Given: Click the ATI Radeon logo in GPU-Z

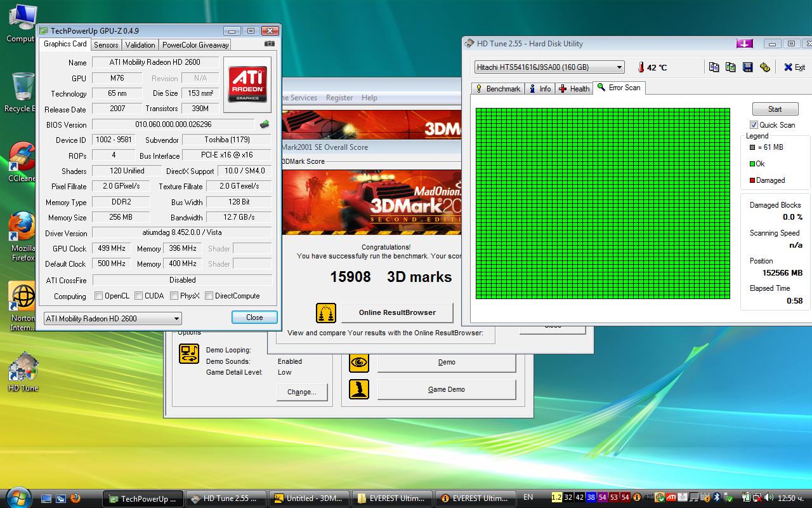Looking at the screenshot, I should click(247, 85).
